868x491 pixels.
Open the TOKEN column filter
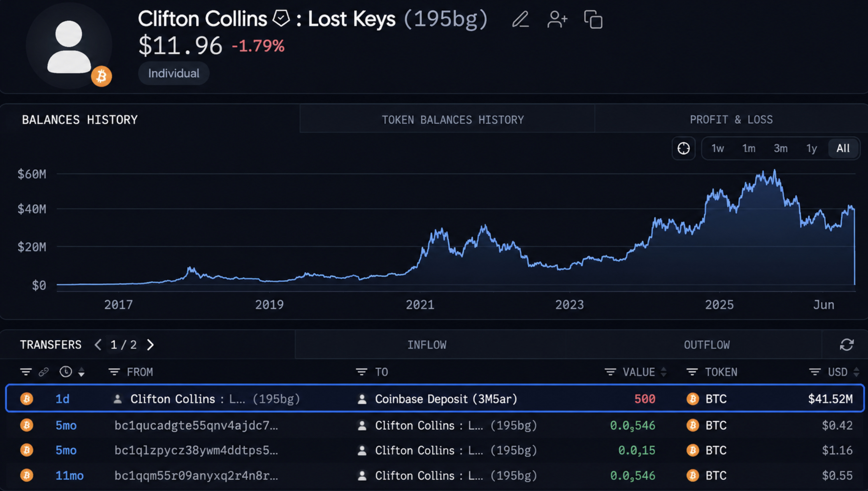click(x=692, y=372)
